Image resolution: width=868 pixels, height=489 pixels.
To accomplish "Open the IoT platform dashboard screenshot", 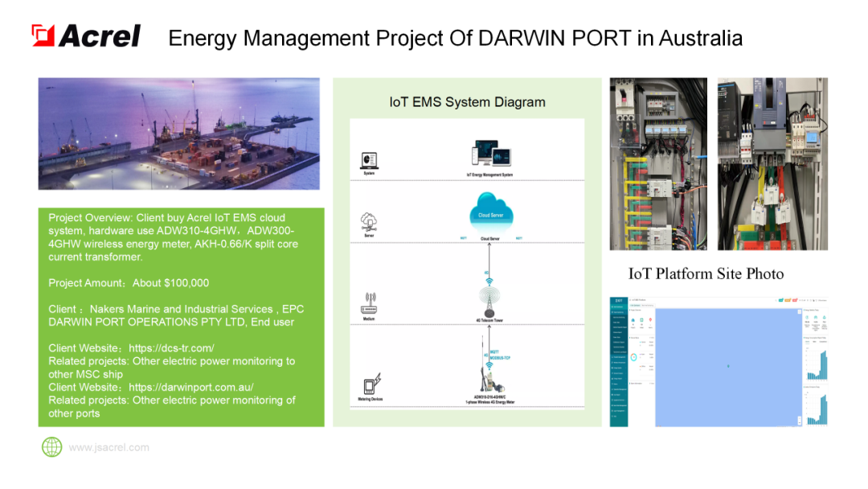I will [719, 362].
